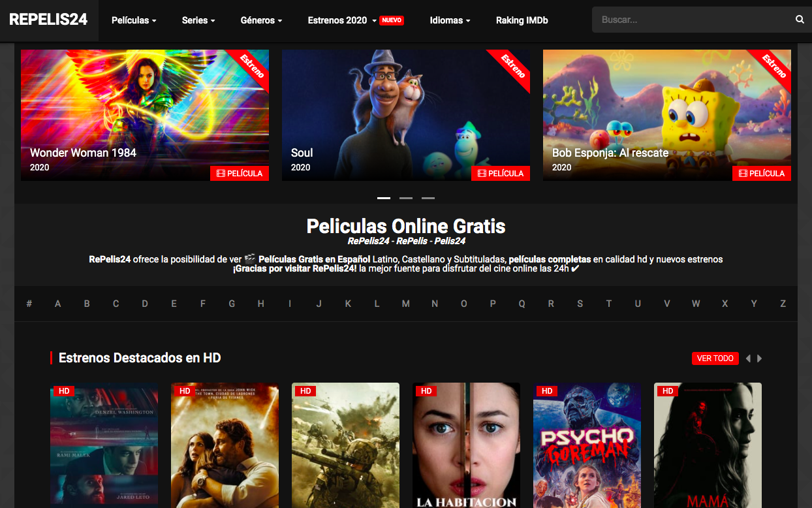This screenshot has width=812, height=508.
Task: Open the Series dropdown menu
Action: [198, 20]
